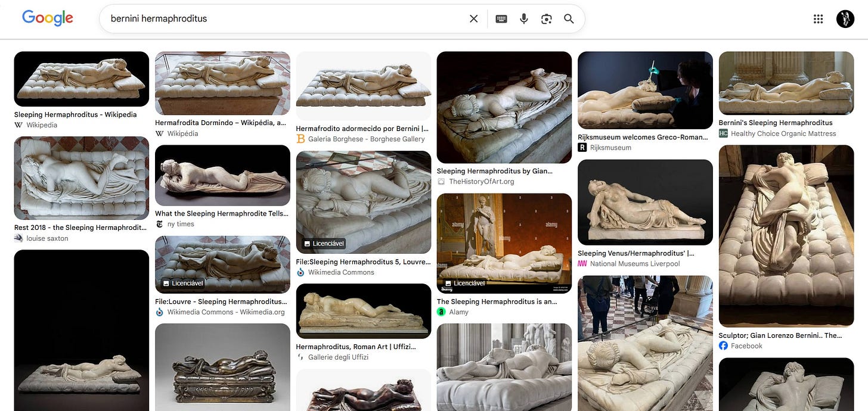Image resolution: width=868 pixels, height=411 pixels.
Task: Click the Google logo
Action: click(x=48, y=18)
